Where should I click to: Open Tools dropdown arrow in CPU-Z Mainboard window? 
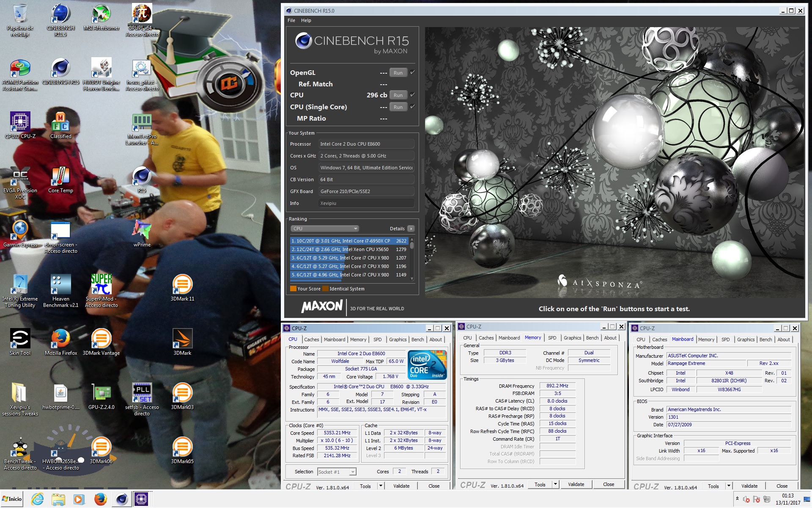point(729,486)
